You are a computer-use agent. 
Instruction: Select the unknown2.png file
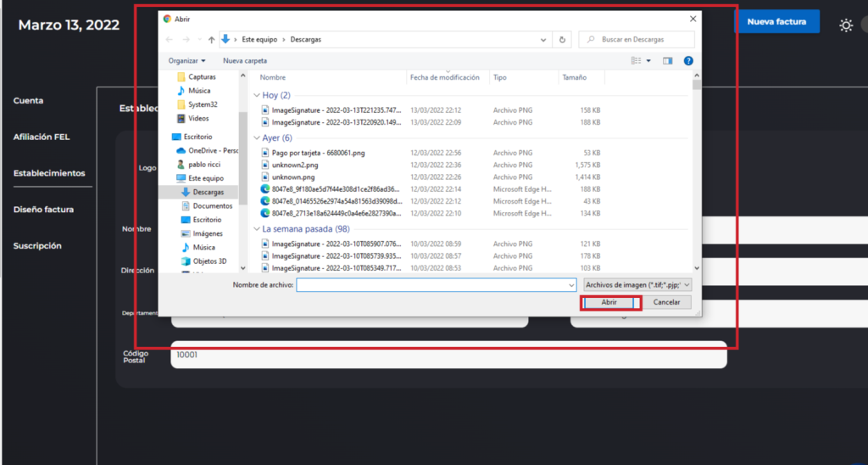pyautogui.click(x=295, y=165)
